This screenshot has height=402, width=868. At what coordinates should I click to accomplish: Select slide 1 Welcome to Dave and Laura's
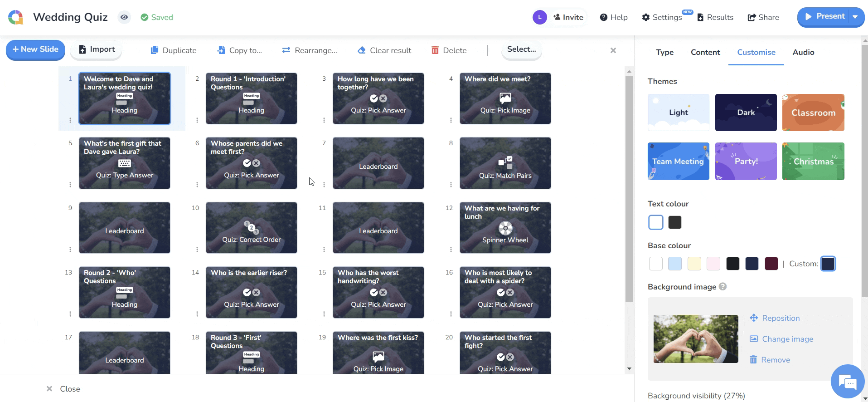[x=125, y=98]
